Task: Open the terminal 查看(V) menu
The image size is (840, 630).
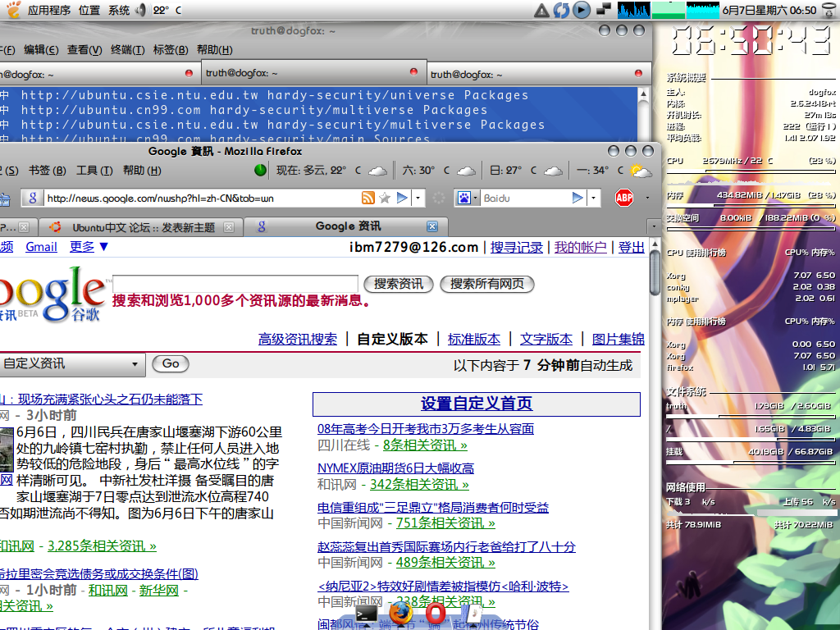Action: 84,50
